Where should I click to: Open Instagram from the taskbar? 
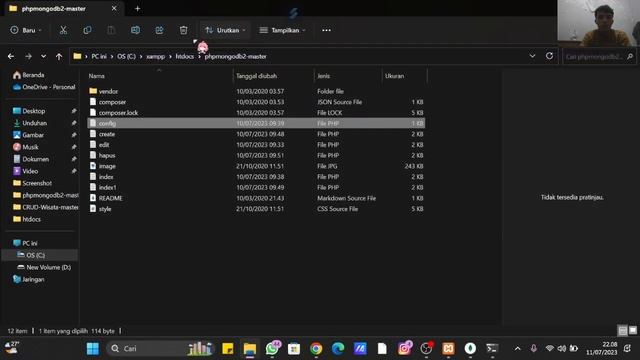click(x=404, y=349)
